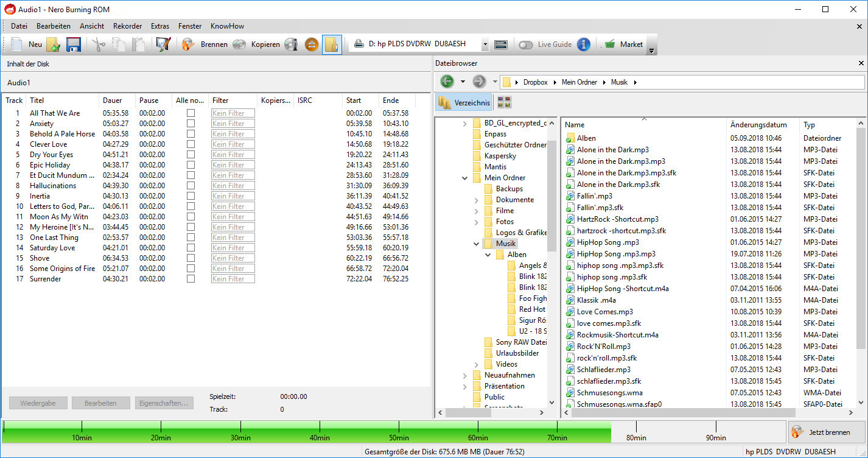Open the recorder drive dropdown

tap(485, 44)
